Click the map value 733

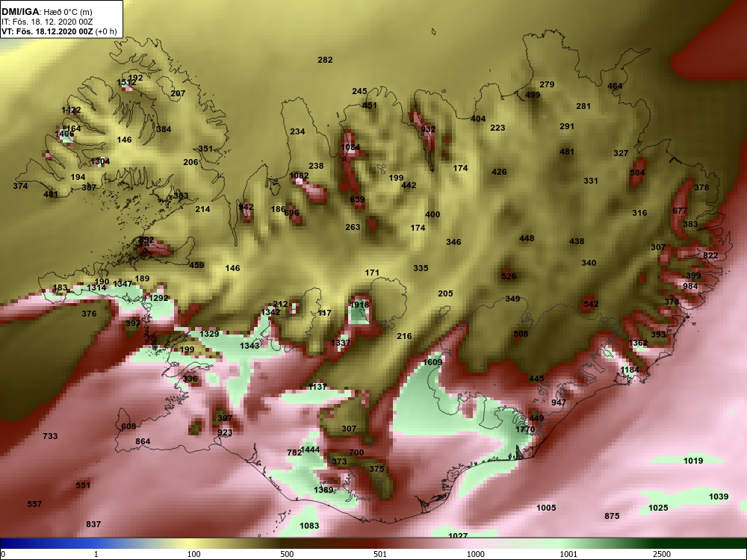50,436
